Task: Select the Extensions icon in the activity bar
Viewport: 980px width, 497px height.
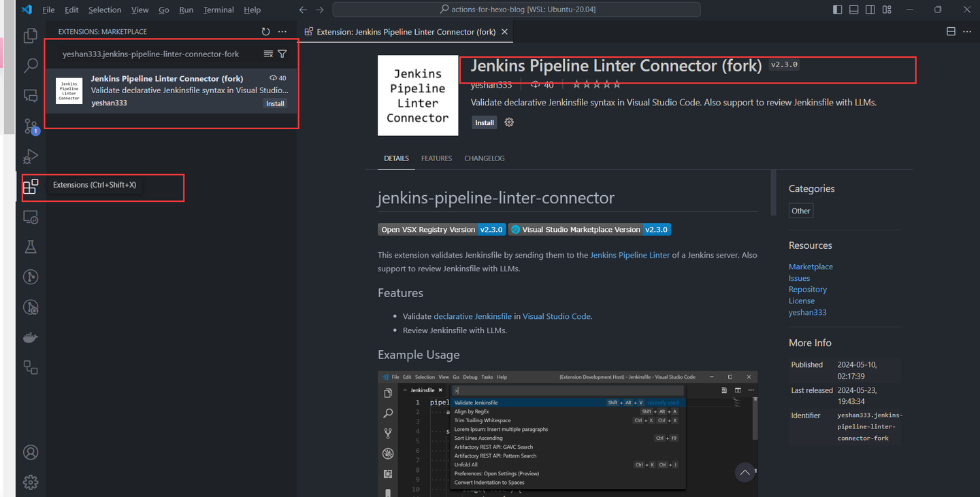Action: click(30, 186)
